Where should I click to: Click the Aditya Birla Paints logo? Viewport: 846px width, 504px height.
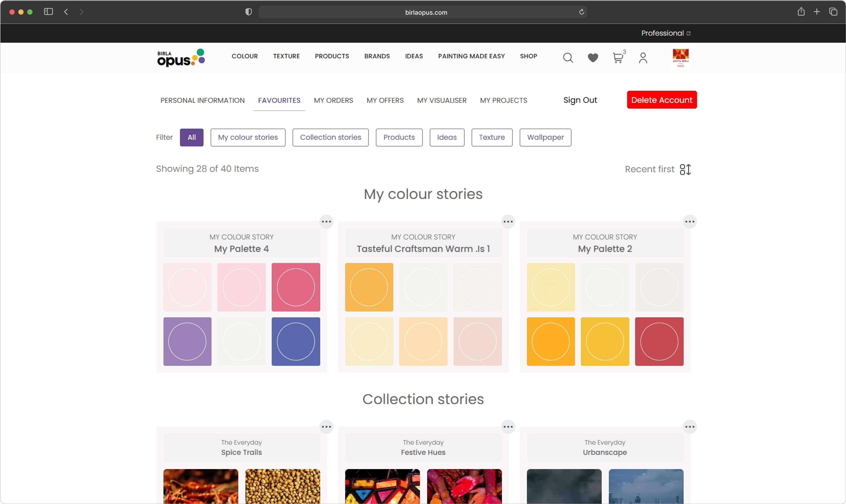click(x=681, y=58)
